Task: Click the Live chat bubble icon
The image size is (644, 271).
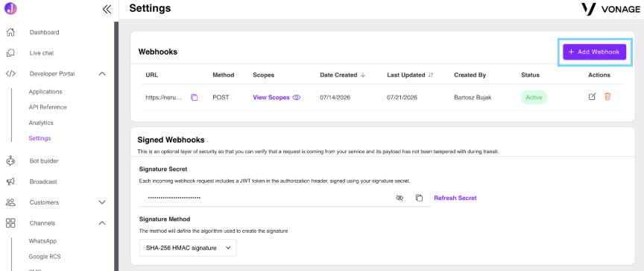Action: pos(10,53)
